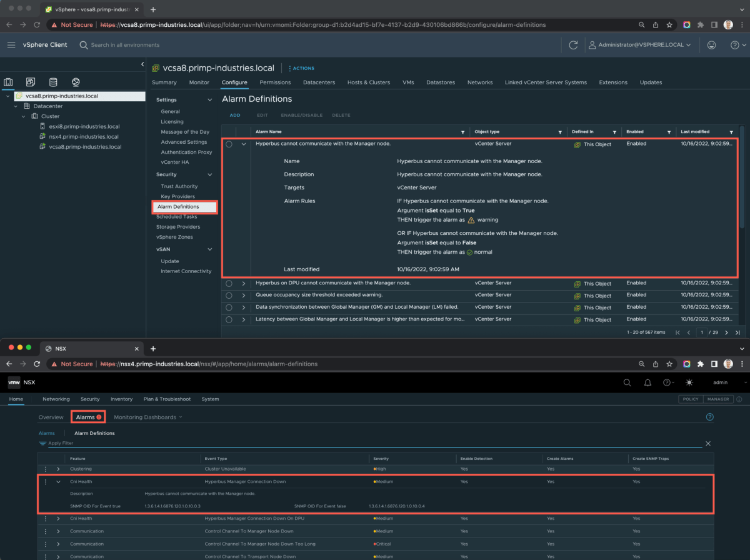
Task: Toggle NSX light/dark theme sun icon
Action: click(689, 382)
